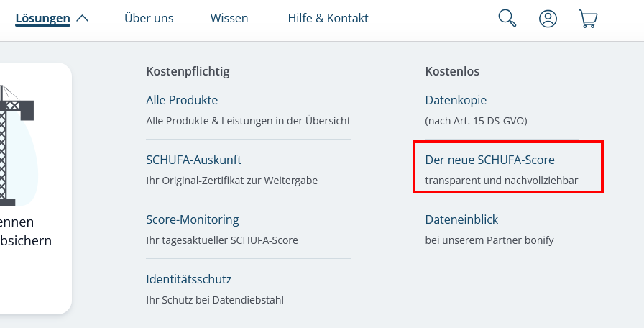
Task: Open the Dateneinblick link
Action: click(x=461, y=219)
